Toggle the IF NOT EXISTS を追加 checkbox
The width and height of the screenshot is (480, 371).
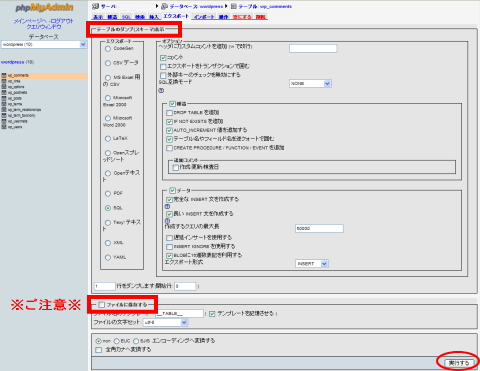click(x=169, y=122)
